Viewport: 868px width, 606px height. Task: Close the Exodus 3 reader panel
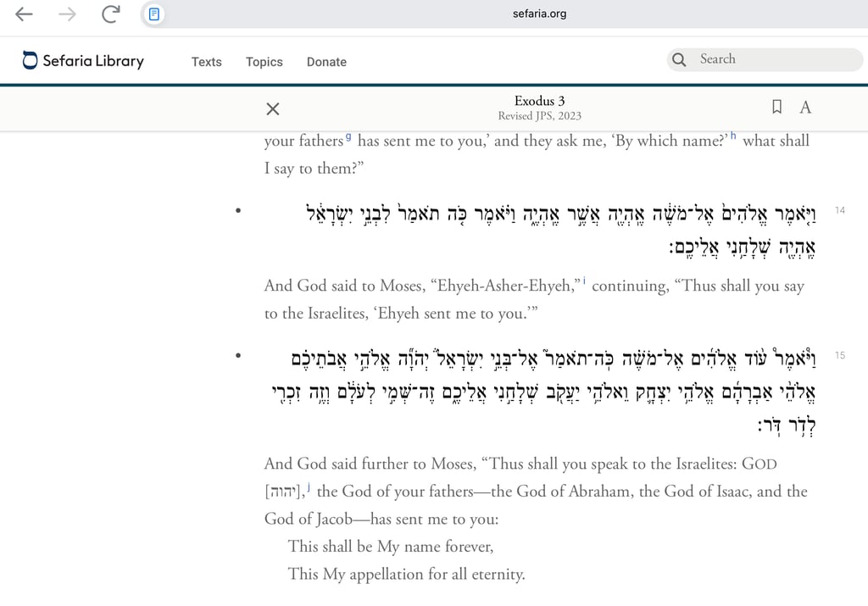(272, 109)
